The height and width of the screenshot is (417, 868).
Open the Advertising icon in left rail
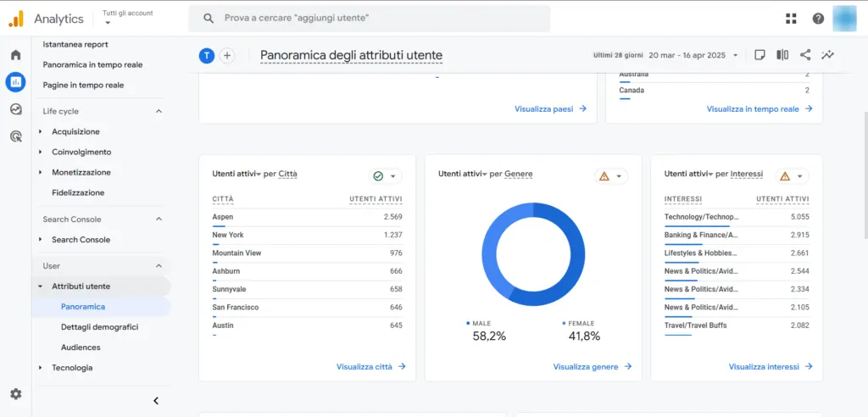coord(16,136)
